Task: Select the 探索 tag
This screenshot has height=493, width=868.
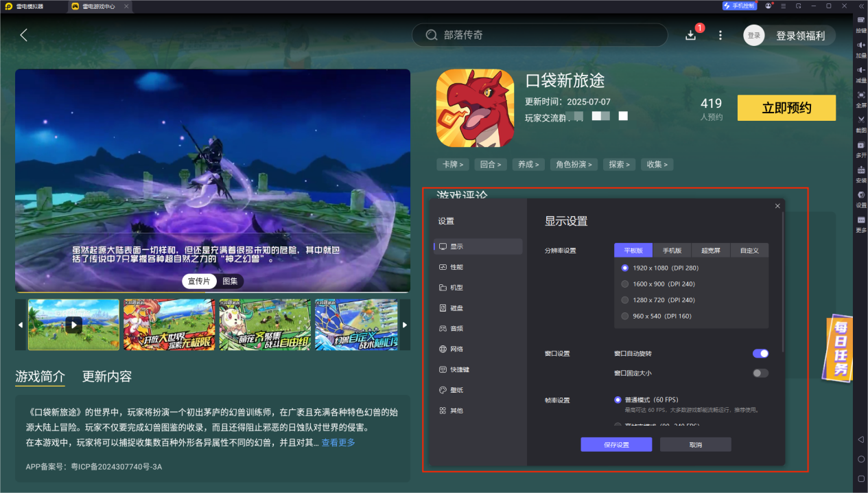Action: [619, 165]
